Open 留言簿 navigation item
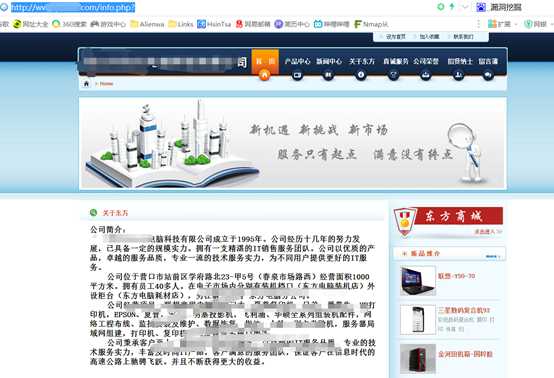This screenshot has width=554, height=378. coord(488,61)
